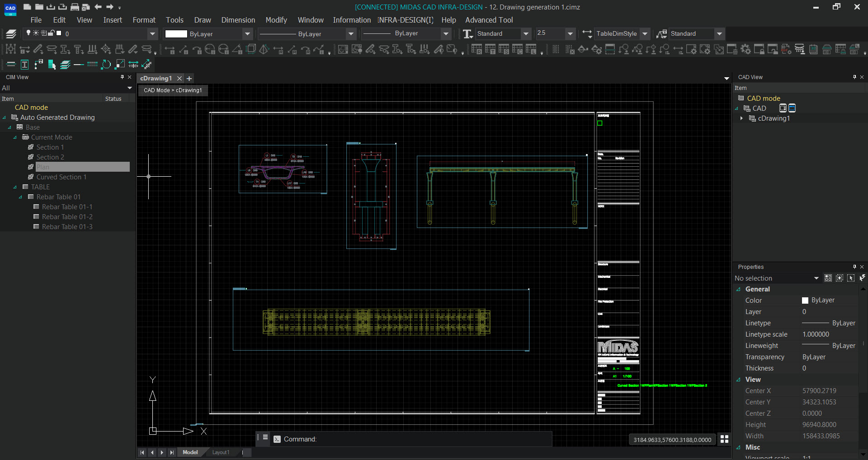Click the 3D PDF export icon
The width and height of the screenshot is (868, 460).
click(x=786, y=49)
